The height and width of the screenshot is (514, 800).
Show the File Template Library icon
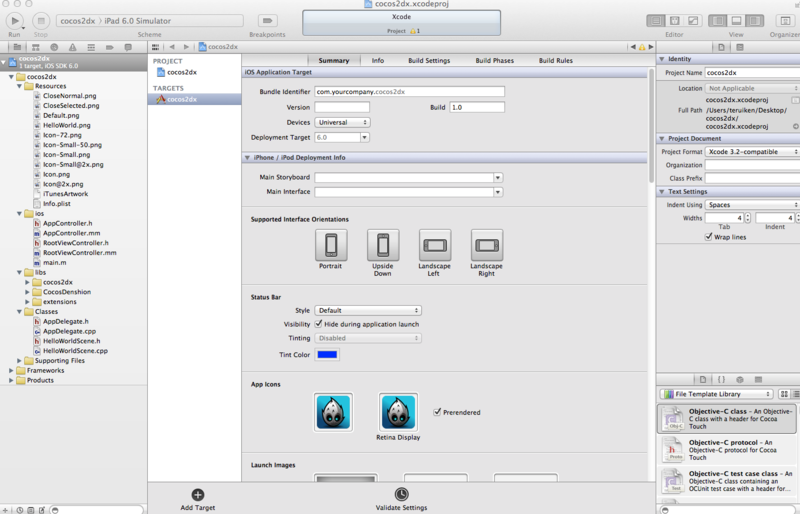[703, 379]
